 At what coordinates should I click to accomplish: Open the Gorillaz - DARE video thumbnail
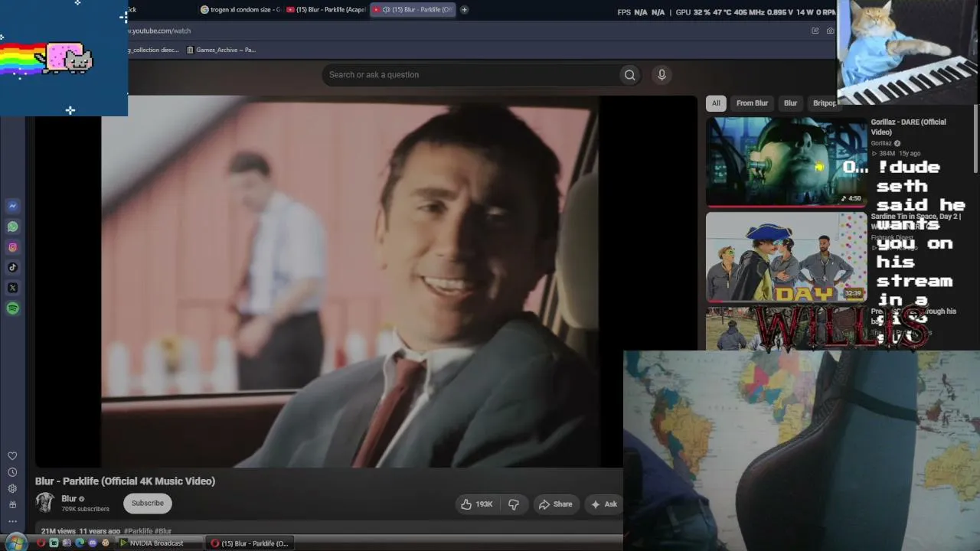[x=786, y=161]
